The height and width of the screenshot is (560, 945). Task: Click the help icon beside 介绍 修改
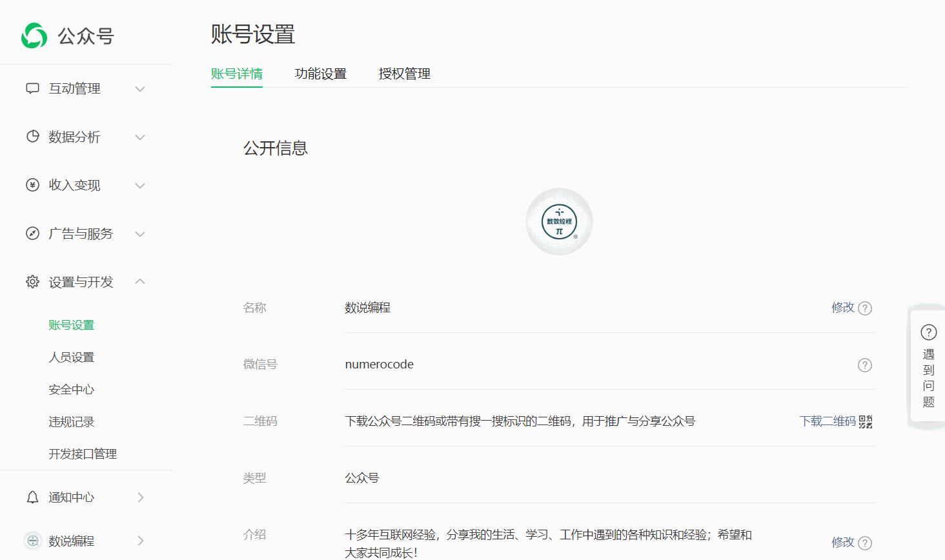865,543
